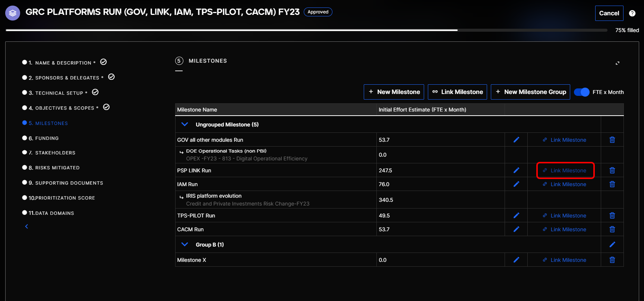
Task: Click the edit pencil for PSP LINK Run
Action: click(516, 170)
